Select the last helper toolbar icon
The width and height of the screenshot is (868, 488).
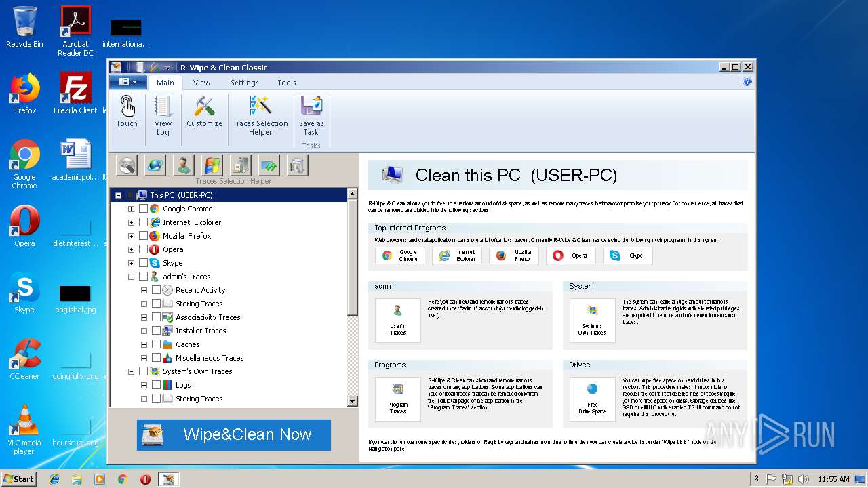click(x=298, y=165)
